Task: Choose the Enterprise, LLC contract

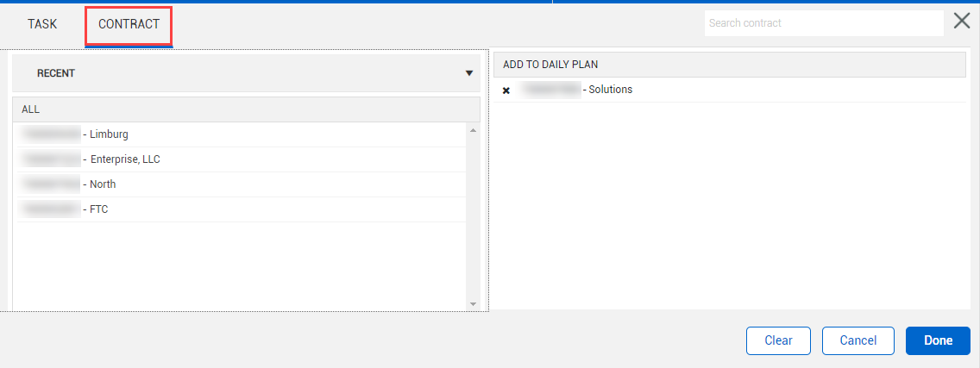Action: [x=124, y=159]
